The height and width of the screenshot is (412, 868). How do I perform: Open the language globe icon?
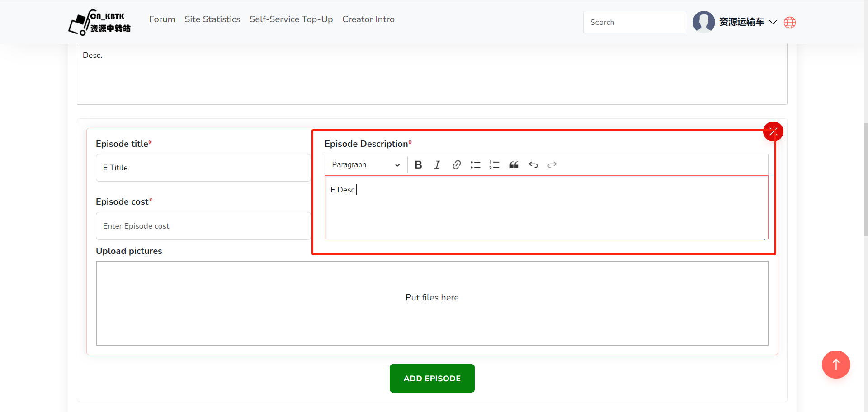[790, 23]
